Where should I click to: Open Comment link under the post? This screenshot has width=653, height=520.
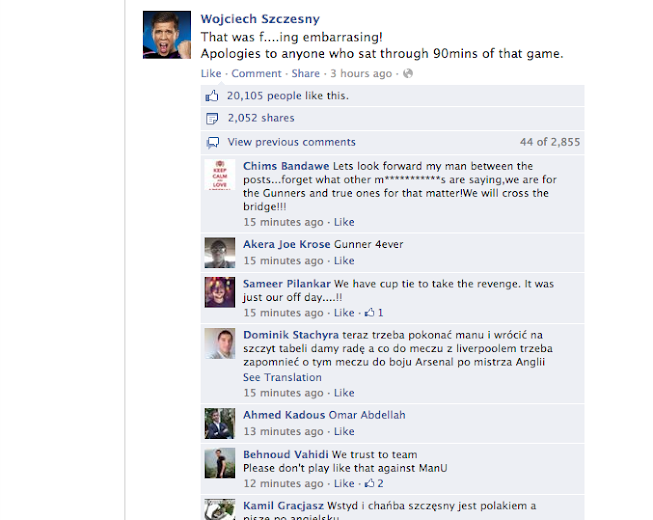(256, 73)
